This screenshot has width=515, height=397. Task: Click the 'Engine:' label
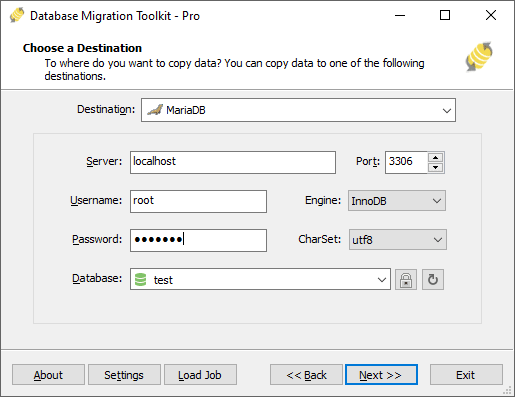point(323,200)
